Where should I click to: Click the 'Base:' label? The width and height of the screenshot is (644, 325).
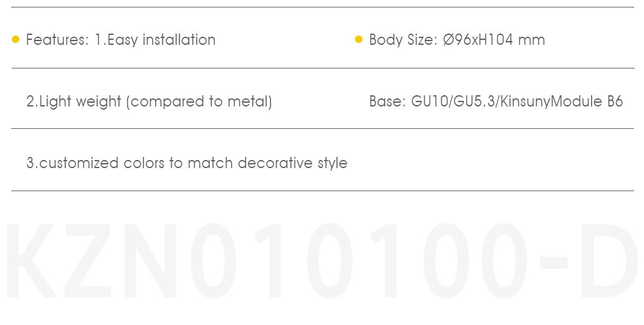(388, 101)
